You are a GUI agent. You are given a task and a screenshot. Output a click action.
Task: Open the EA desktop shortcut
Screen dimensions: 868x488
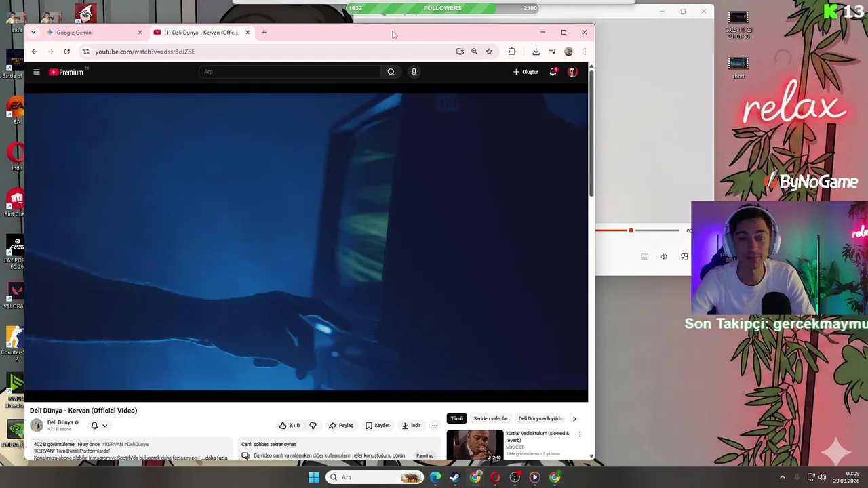[16, 110]
